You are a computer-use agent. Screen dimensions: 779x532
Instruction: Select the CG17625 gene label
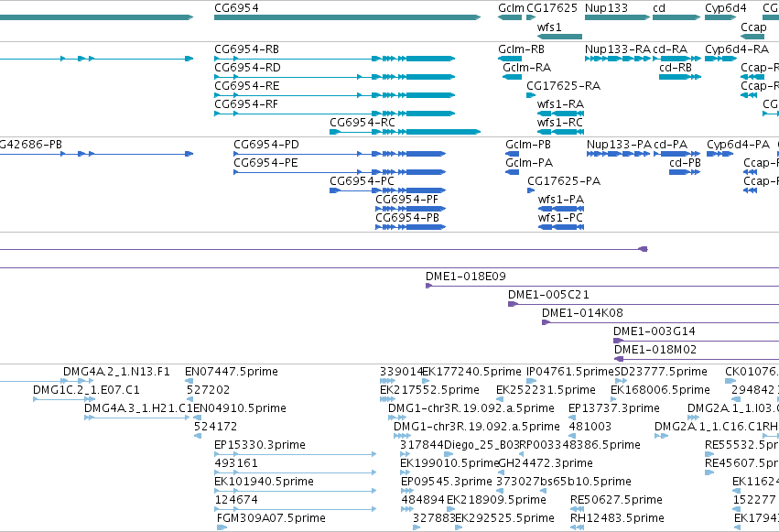pyautogui.click(x=552, y=8)
